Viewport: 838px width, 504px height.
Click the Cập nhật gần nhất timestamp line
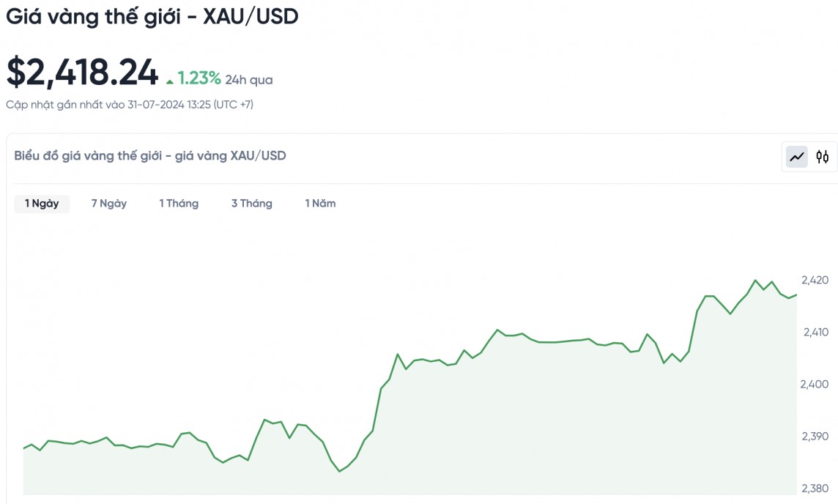(x=130, y=105)
